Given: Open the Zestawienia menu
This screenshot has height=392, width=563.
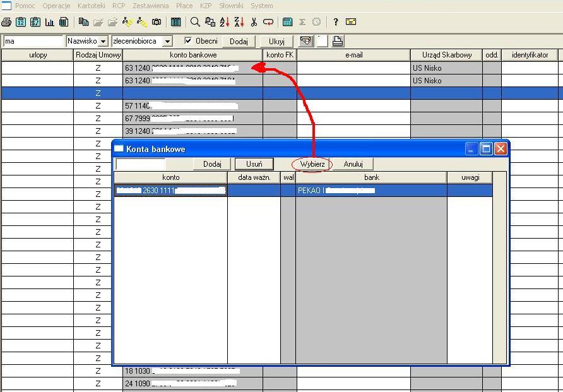Looking at the screenshot, I should pyautogui.click(x=150, y=6).
